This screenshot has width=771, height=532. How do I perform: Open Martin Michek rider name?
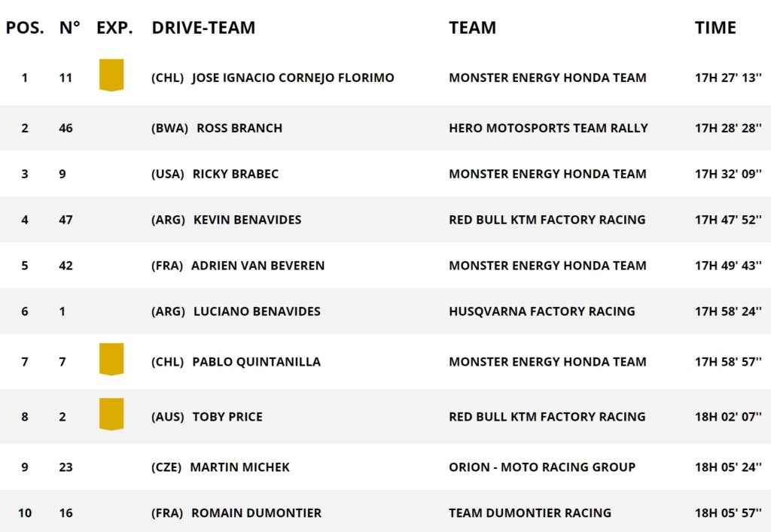click(x=240, y=467)
